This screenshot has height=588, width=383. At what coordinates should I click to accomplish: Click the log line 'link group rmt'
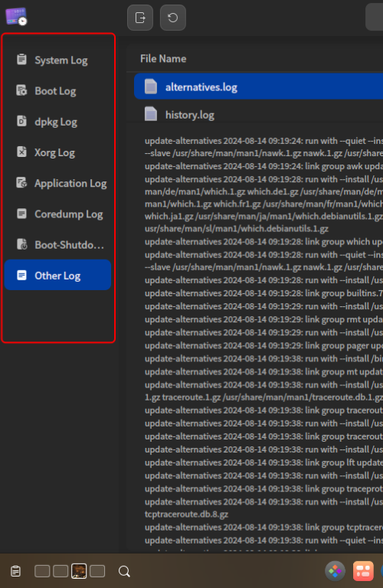[x=264, y=319]
